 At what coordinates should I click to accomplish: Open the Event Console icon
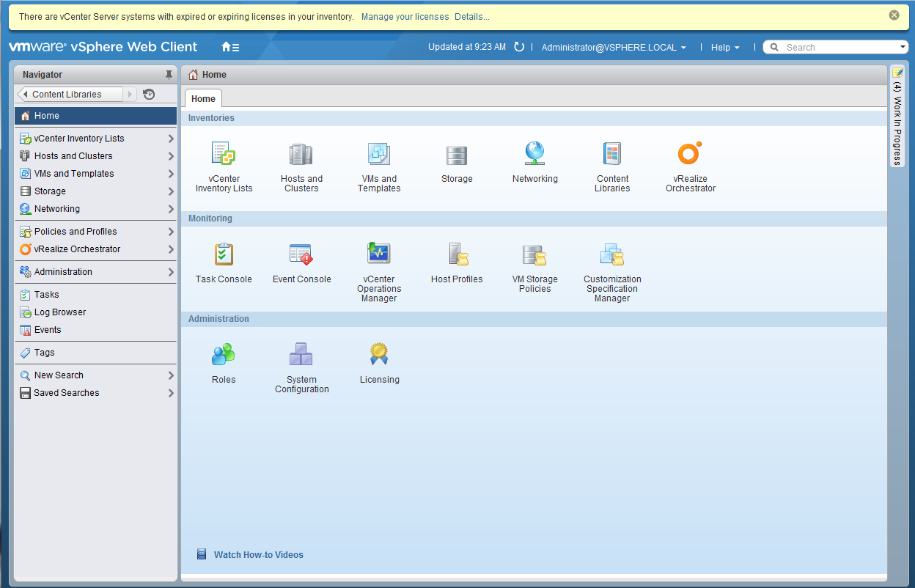coord(301,254)
